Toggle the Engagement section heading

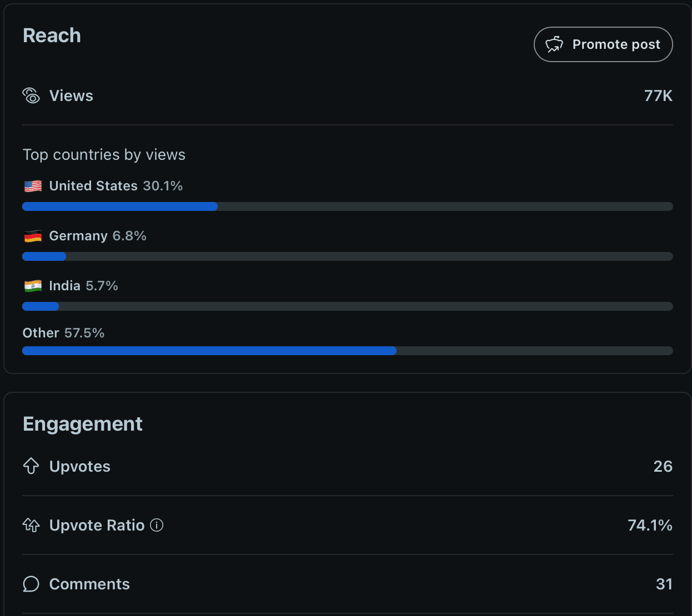(82, 423)
